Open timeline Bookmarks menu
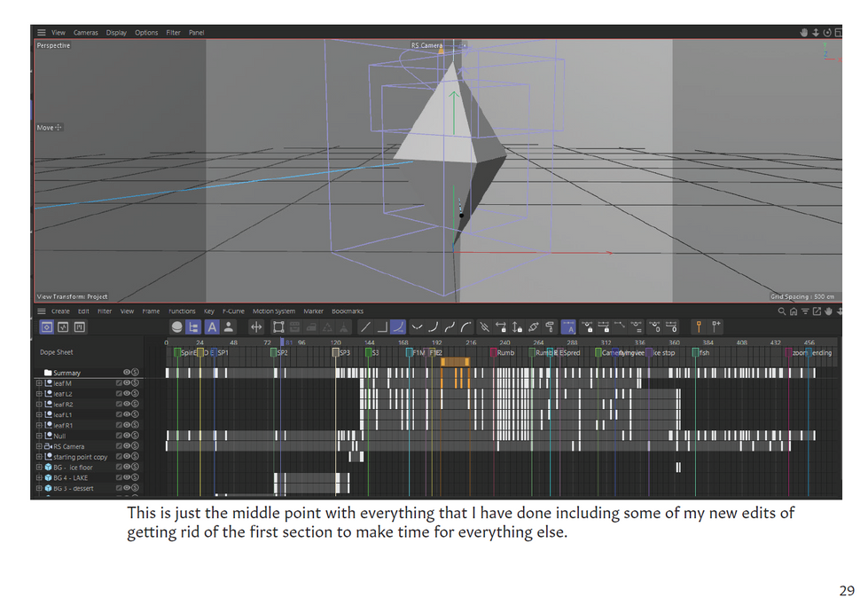The image size is (868, 606). 348,311
